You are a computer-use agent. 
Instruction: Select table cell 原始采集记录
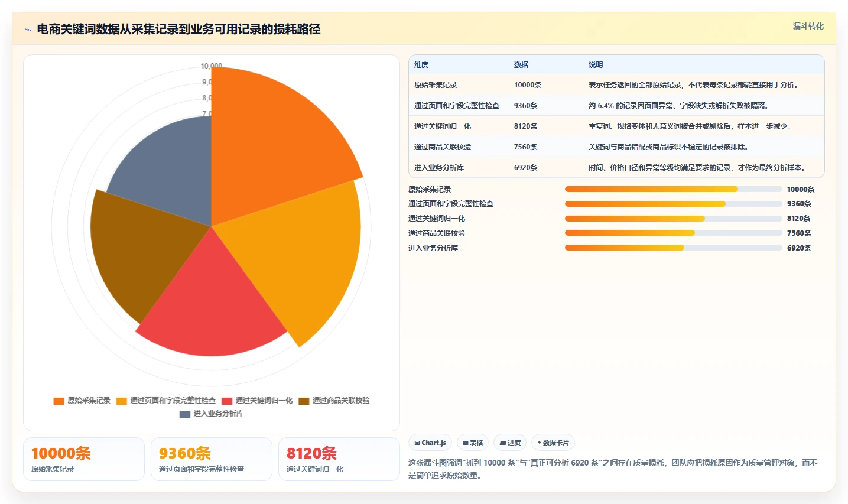click(436, 85)
